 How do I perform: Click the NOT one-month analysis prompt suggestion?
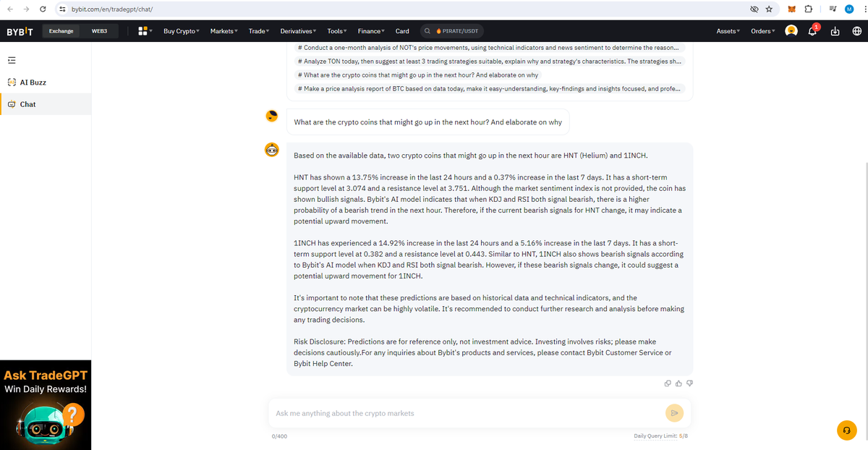tap(490, 47)
